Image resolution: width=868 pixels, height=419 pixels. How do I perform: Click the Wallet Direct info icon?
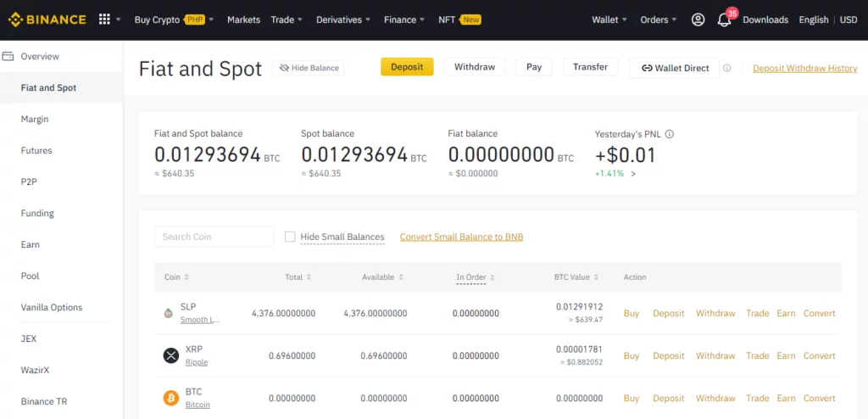[726, 68]
